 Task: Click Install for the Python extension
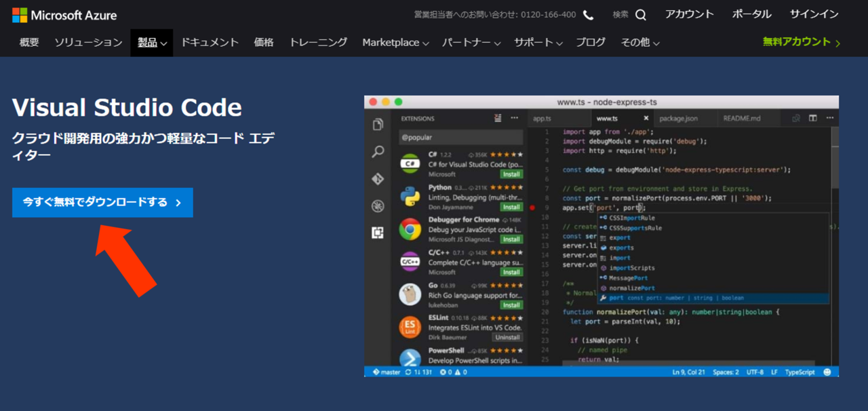[x=511, y=207]
